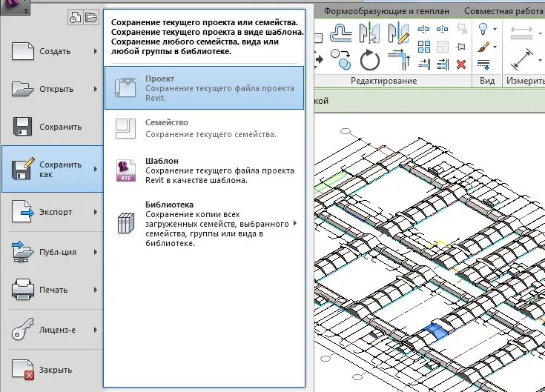The image size is (545, 392).
Task: Select the Offset tool in Редактирование panel
Action: coord(340,33)
